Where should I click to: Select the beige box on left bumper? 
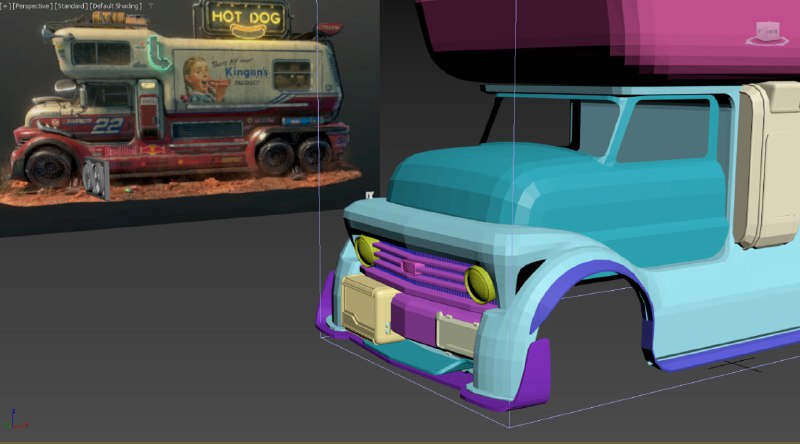366,309
